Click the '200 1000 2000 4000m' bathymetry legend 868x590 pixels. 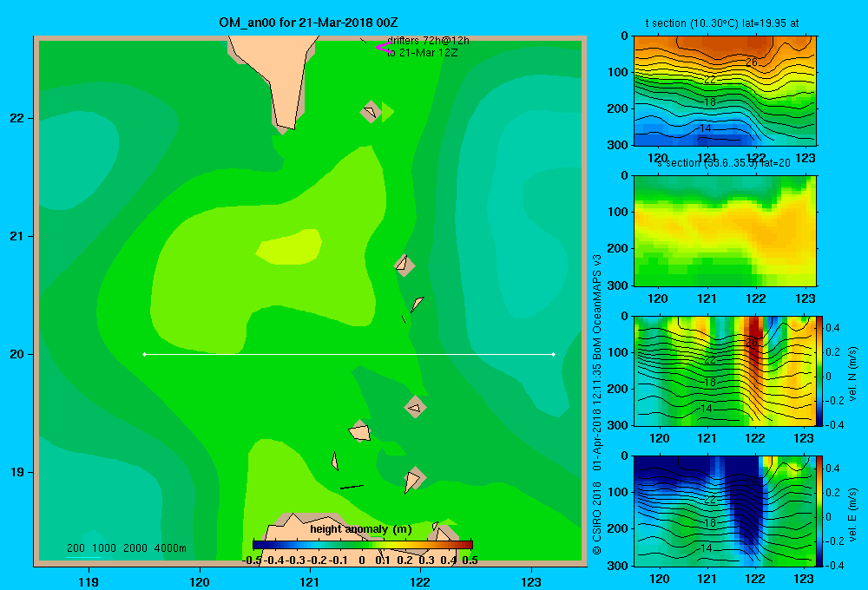click(127, 548)
